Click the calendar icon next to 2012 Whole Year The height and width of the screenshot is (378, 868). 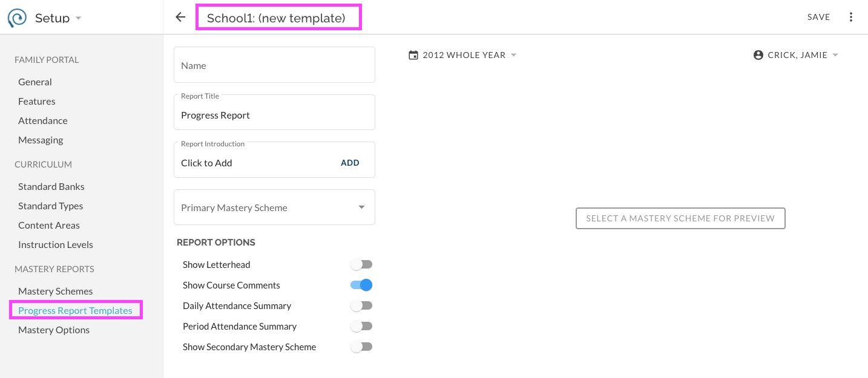(413, 55)
